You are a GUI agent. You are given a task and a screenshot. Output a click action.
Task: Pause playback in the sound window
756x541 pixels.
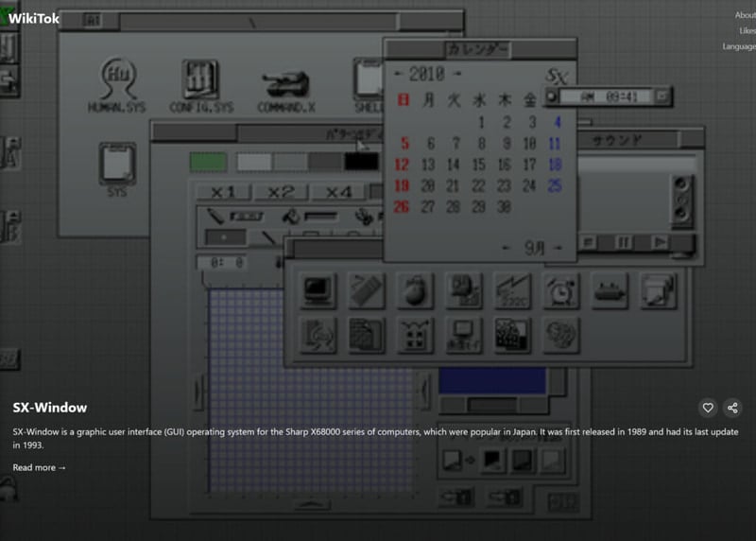[623, 242]
